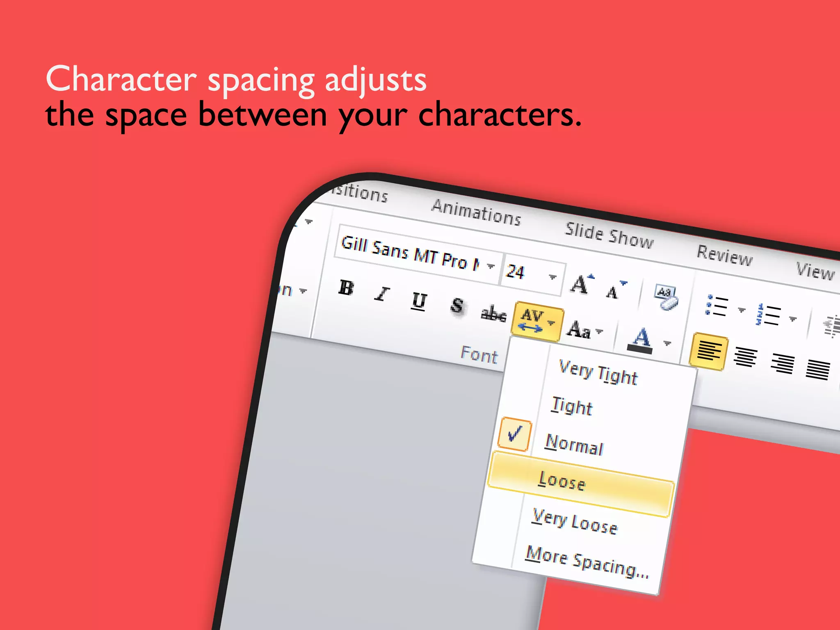Expand the Font Color dropdown arrow
Viewport: 840px width, 630px height.
(667, 343)
